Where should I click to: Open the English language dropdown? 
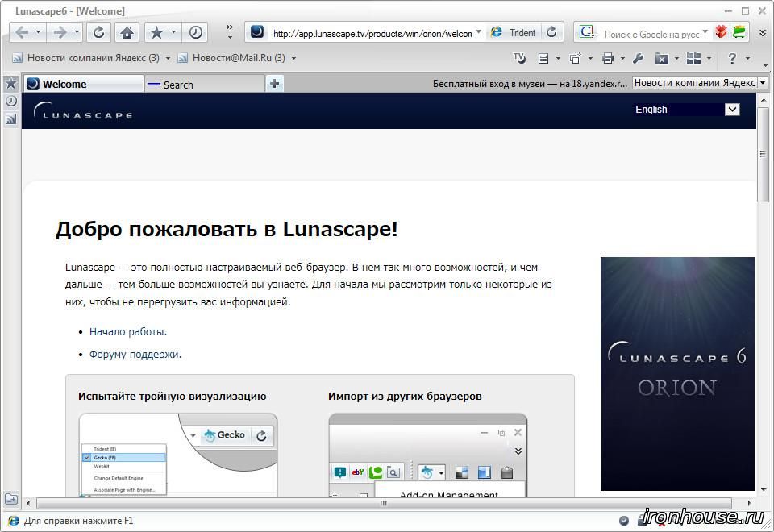click(x=732, y=109)
